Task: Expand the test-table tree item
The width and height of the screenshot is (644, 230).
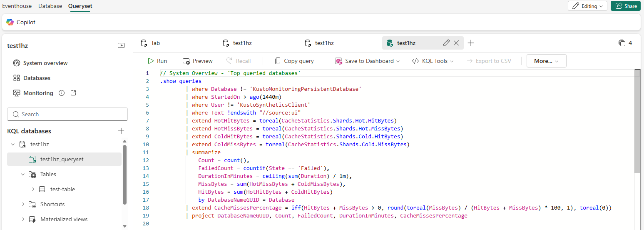Action: pos(33,189)
